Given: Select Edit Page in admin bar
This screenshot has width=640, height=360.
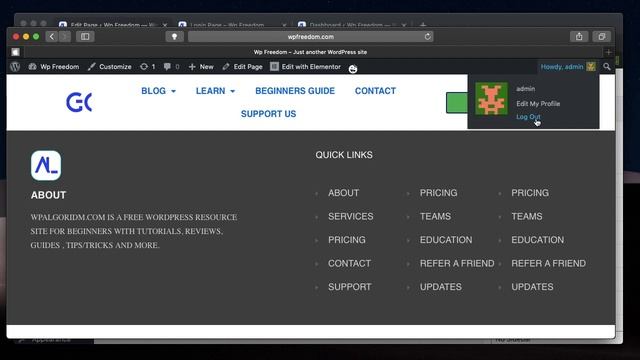Looking at the screenshot, I should 242,67.
